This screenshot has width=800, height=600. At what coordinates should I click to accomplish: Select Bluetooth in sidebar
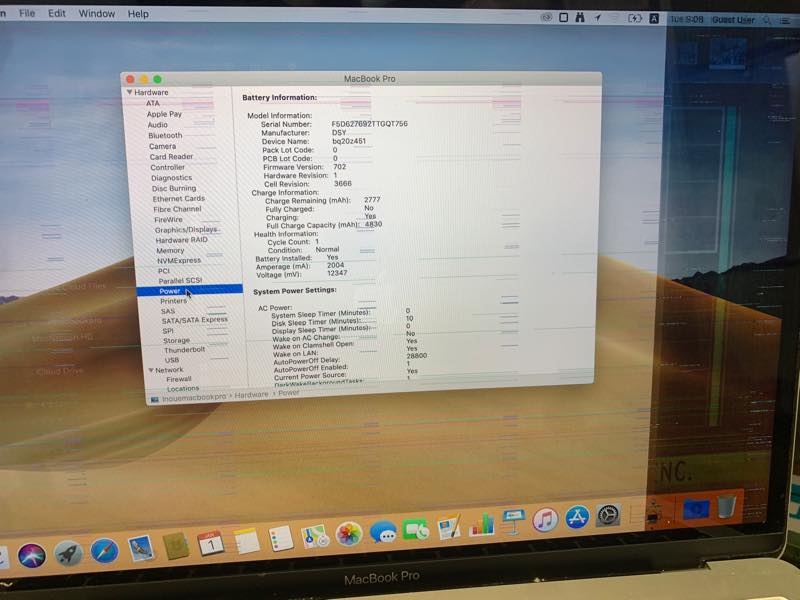165,136
